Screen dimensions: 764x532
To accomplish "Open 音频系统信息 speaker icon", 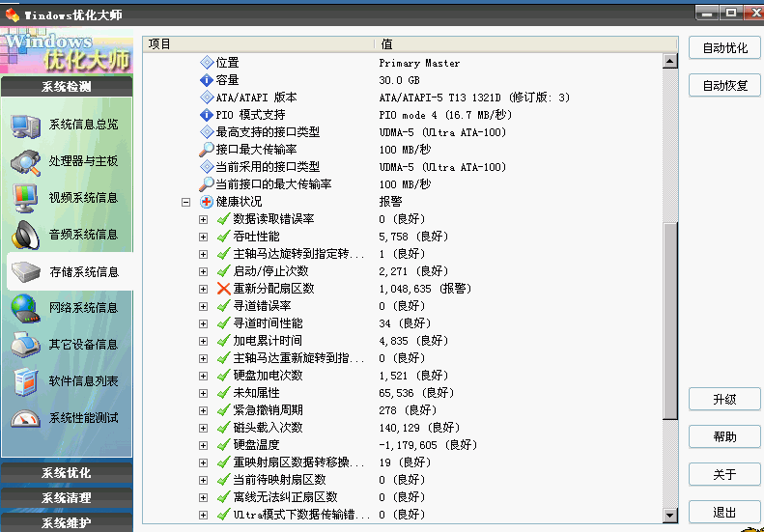I will coord(25,235).
